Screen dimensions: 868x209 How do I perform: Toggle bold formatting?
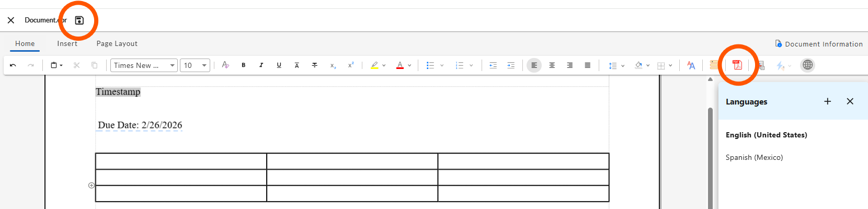pyautogui.click(x=243, y=65)
